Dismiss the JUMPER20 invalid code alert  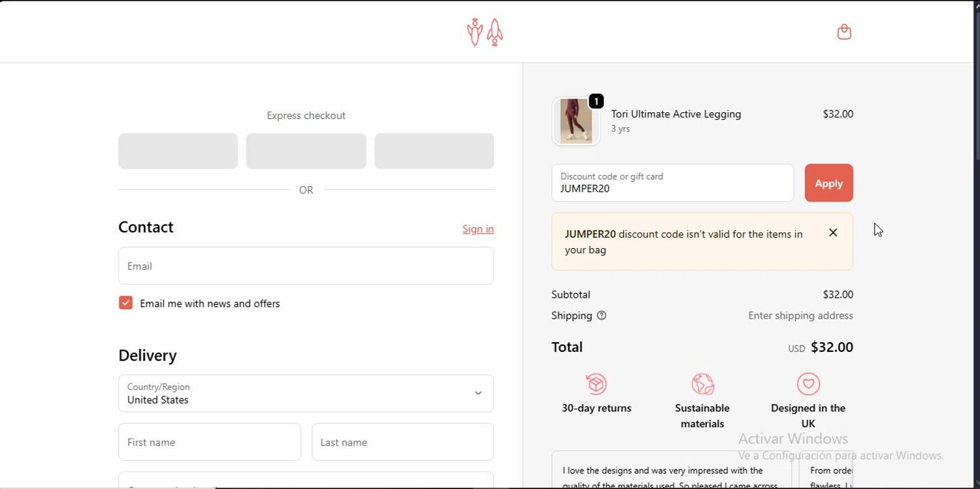point(833,232)
